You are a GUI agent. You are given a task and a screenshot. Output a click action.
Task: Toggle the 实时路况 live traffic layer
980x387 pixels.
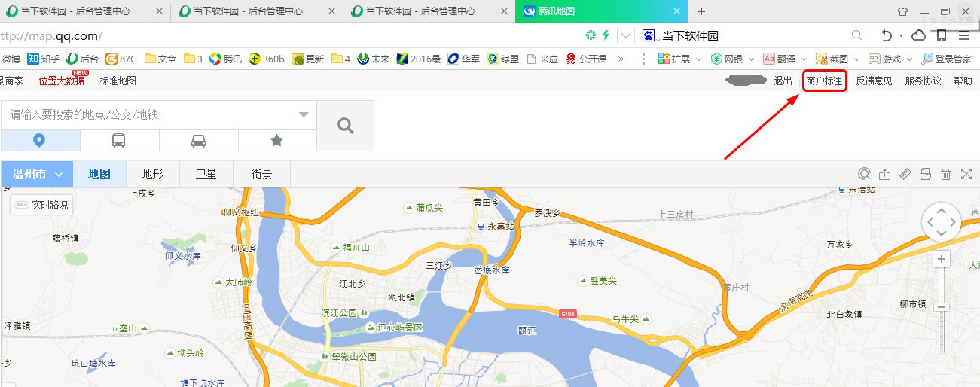click(x=41, y=205)
